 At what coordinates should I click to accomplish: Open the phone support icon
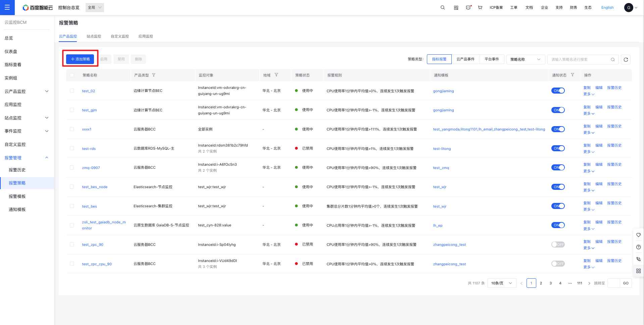[639, 259]
